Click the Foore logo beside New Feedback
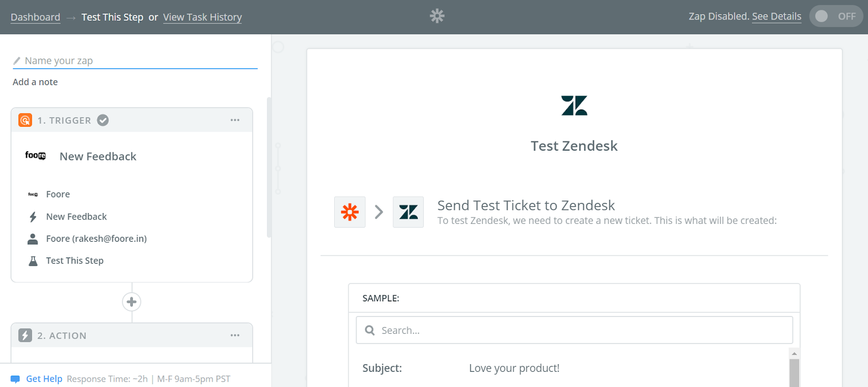This screenshot has width=868, height=387. 35,156
